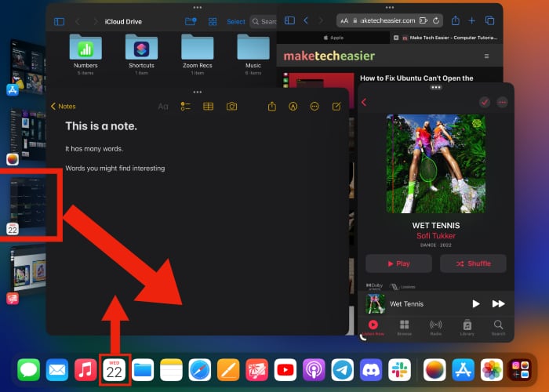The image size is (549, 392).
Task: Switch to Radio tab in Music
Action: coord(435,328)
